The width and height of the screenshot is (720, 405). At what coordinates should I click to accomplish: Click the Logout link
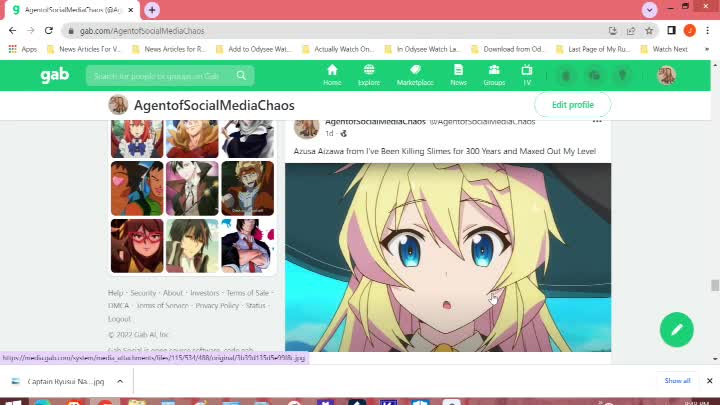pyautogui.click(x=119, y=319)
